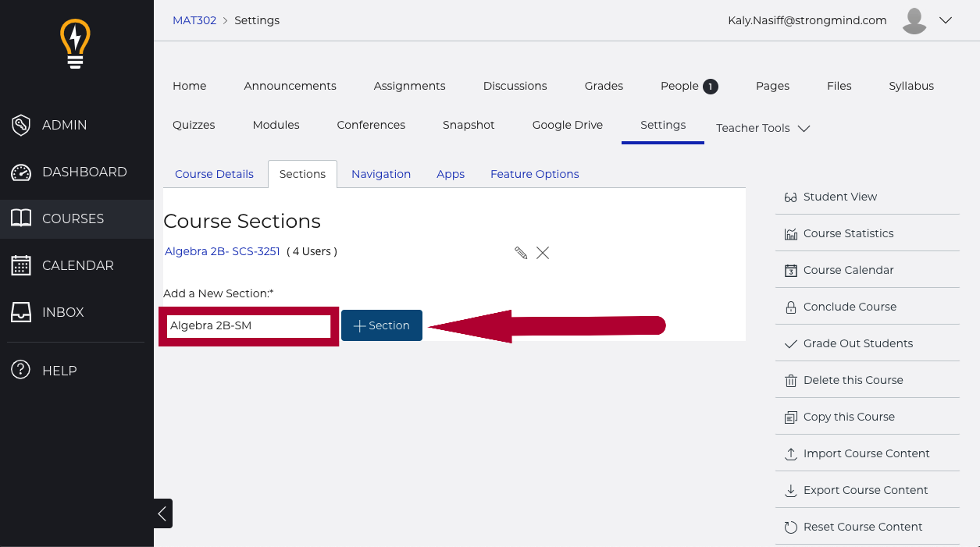
Task: Click Student View link text
Action: [x=840, y=197]
